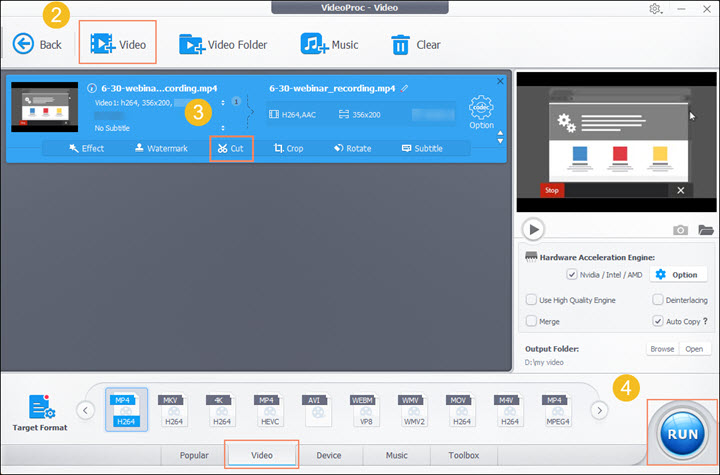
Task: Enable Use High Quality Engine
Action: 531,300
